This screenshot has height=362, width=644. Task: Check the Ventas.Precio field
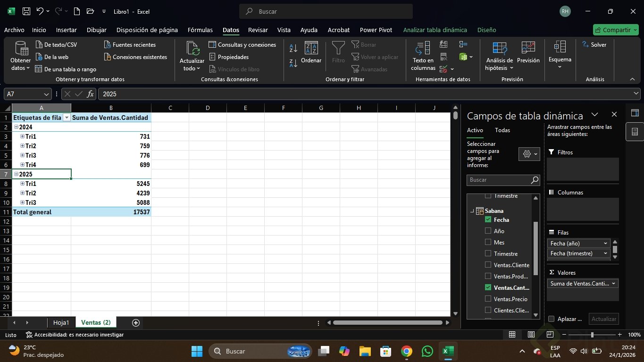tap(488, 299)
